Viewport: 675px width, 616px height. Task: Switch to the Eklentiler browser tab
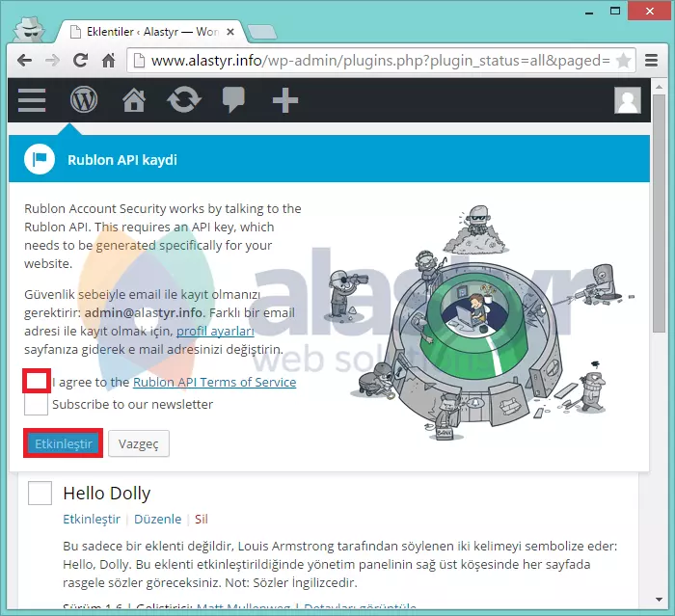tap(152, 32)
